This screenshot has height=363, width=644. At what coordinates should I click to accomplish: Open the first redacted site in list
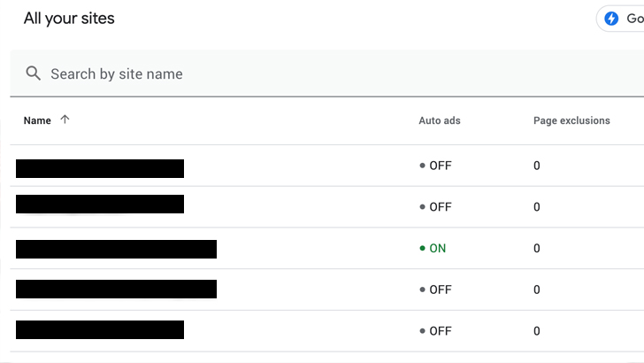[x=100, y=168]
